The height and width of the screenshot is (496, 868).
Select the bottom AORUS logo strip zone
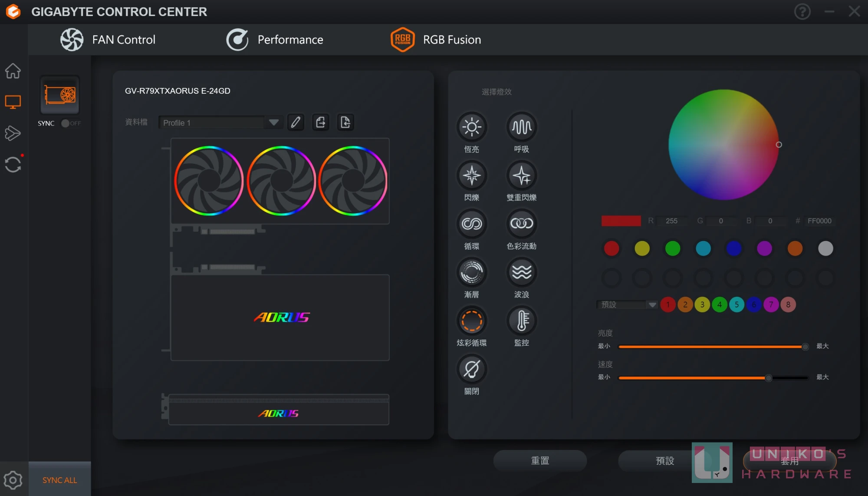279,410
